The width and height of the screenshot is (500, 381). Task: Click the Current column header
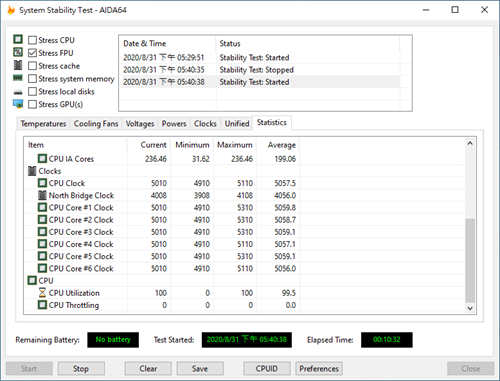[x=149, y=145]
